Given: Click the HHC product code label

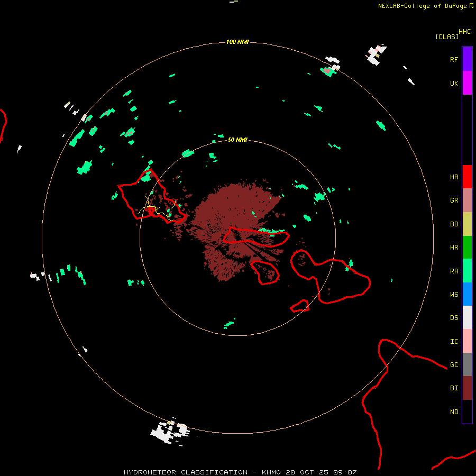Looking at the screenshot, I should [464, 32].
